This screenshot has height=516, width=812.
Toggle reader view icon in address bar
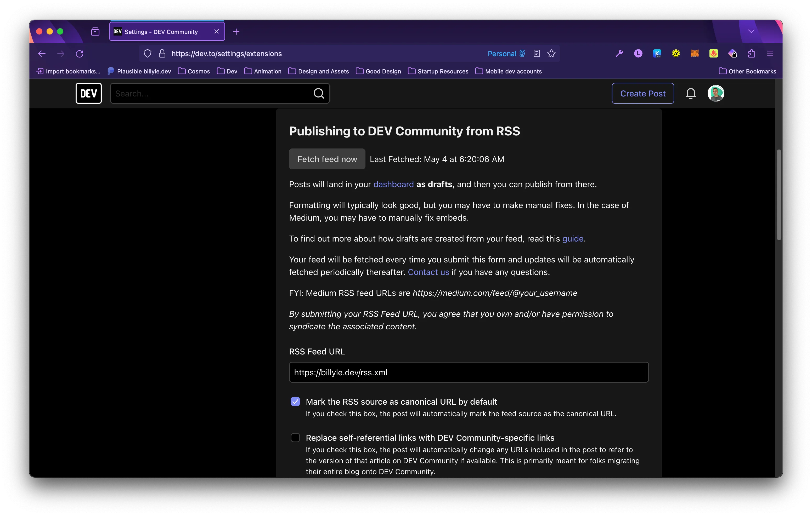click(x=537, y=54)
